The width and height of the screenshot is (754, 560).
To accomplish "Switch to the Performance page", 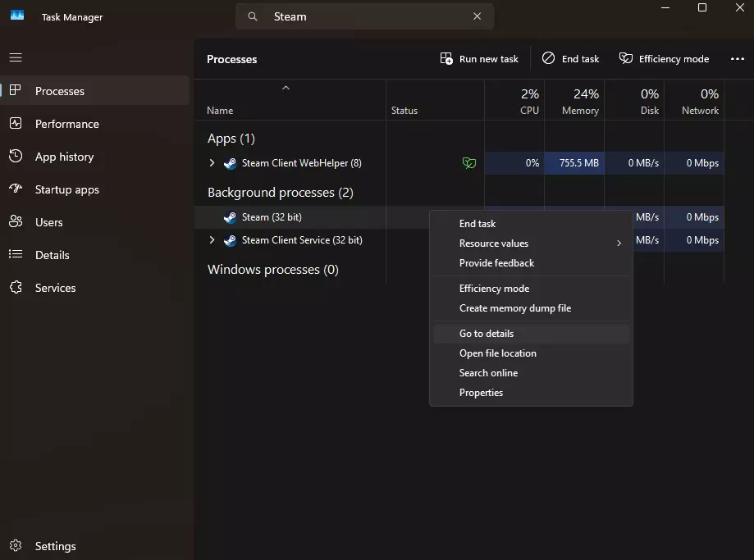I will click(x=94, y=124).
